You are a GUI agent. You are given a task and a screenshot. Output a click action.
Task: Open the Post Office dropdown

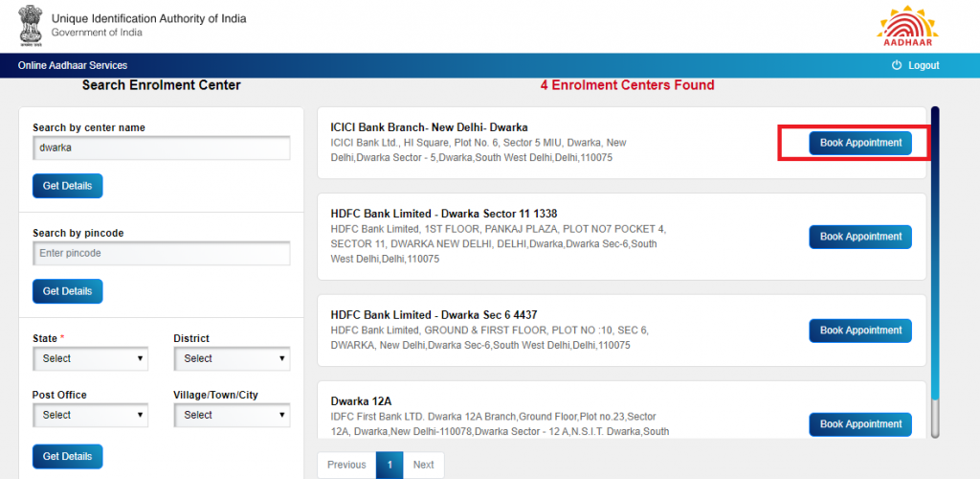91,415
